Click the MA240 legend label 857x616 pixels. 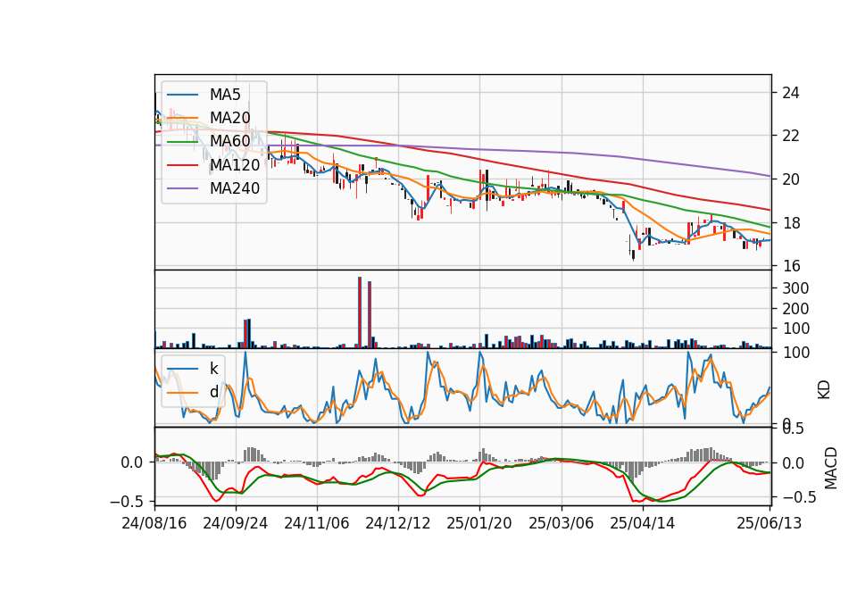(235, 188)
